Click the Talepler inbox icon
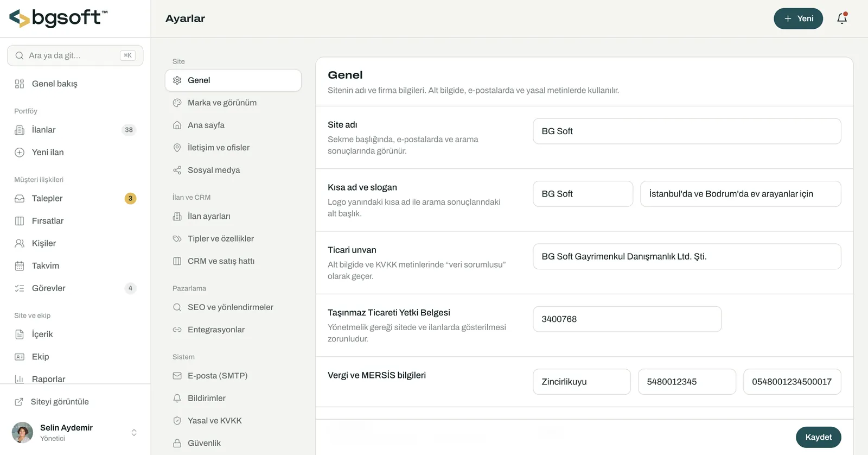This screenshot has height=455, width=868. pyautogui.click(x=20, y=199)
